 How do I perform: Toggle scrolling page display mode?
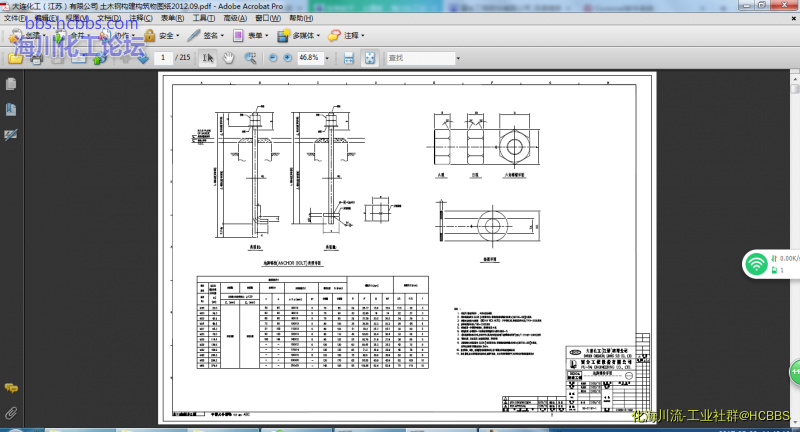click(348, 58)
